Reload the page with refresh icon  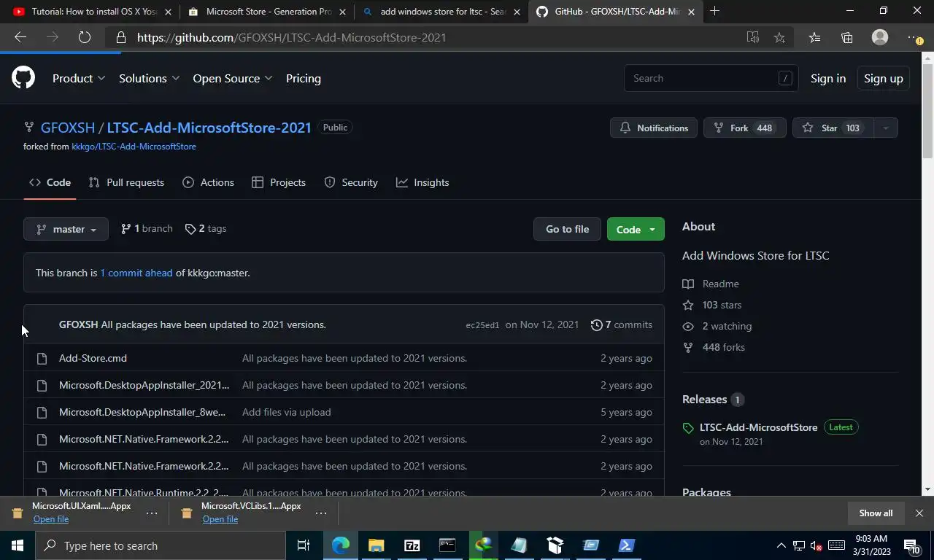tap(85, 37)
